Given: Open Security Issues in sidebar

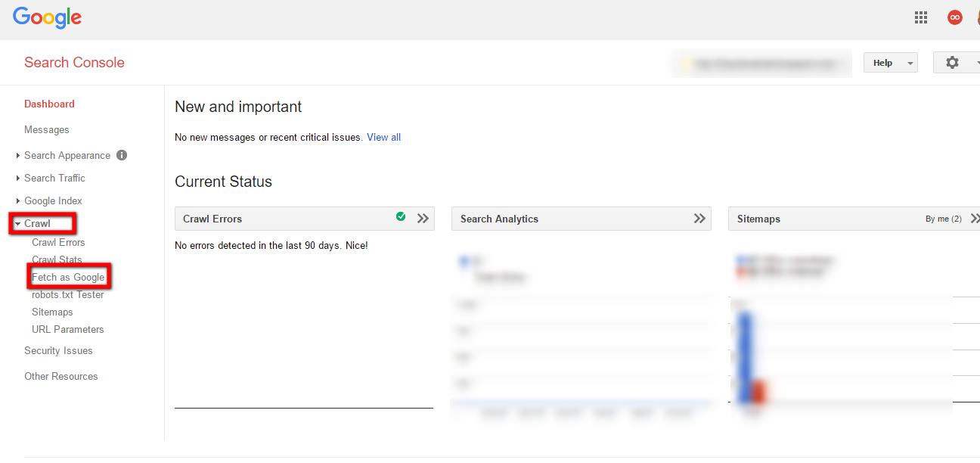Looking at the screenshot, I should [x=58, y=350].
